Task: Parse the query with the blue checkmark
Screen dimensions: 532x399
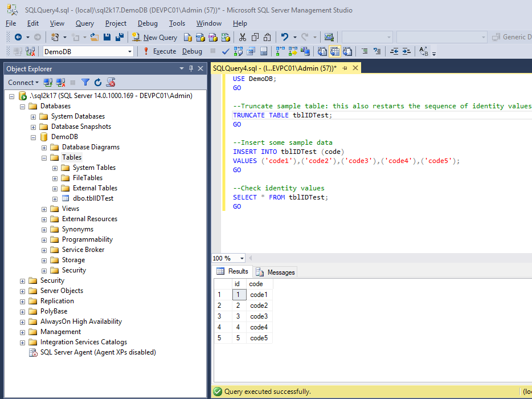Action: [x=226, y=52]
